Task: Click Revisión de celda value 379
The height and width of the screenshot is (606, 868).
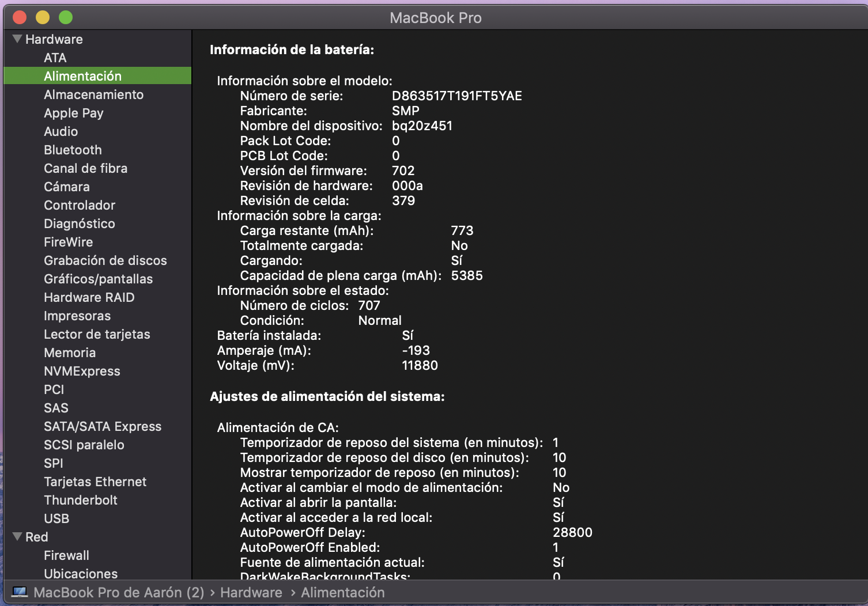Action: [x=403, y=200]
